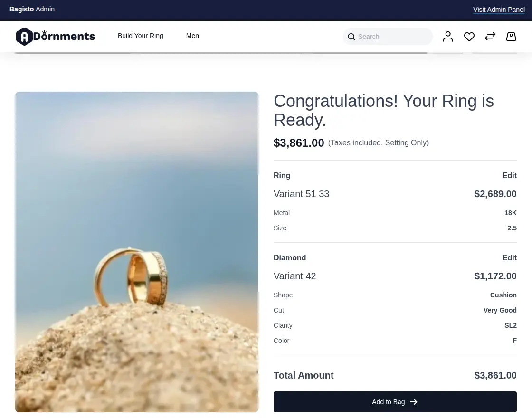Open the Men menu item
Screen dimensions: 532x418
[x=192, y=36]
